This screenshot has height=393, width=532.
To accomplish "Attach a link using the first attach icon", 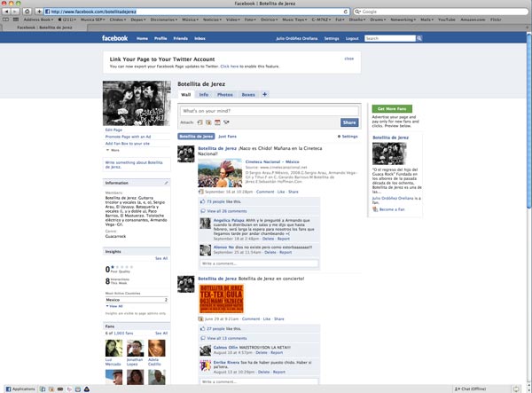I will point(199,122).
